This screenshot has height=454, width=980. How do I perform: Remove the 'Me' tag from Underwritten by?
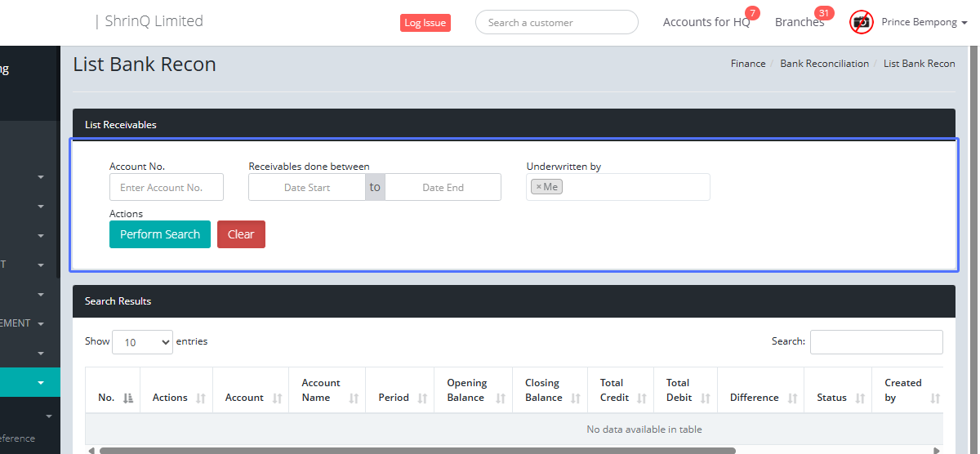tap(539, 187)
